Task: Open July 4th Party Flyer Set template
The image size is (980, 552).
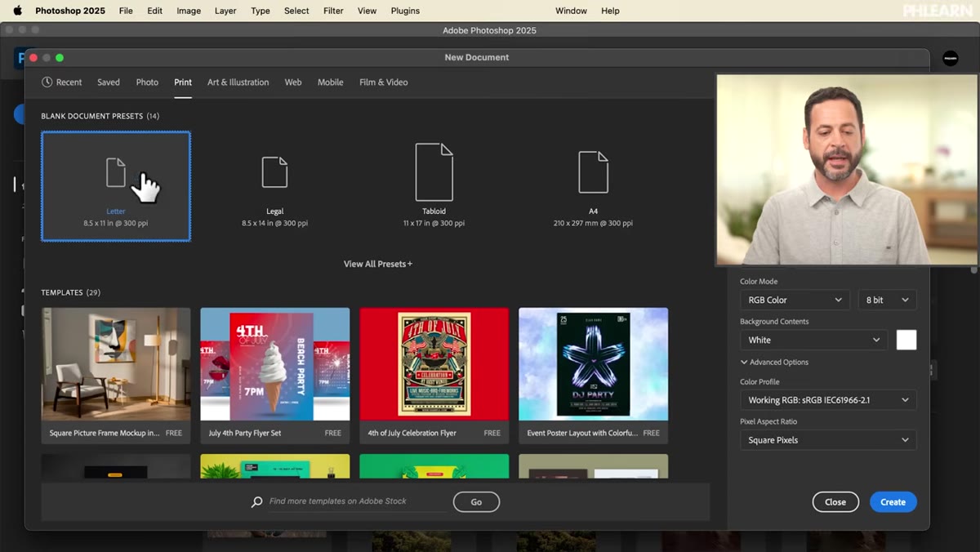Action: 274,376
